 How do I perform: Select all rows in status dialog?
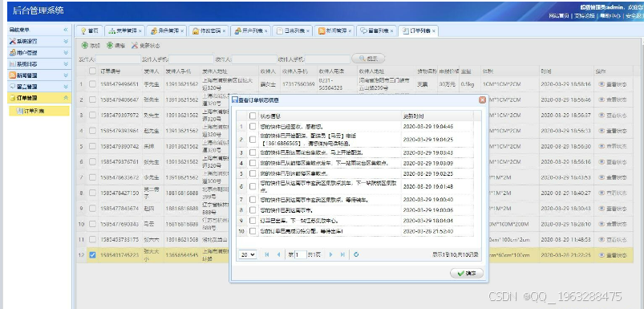[253, 116]
